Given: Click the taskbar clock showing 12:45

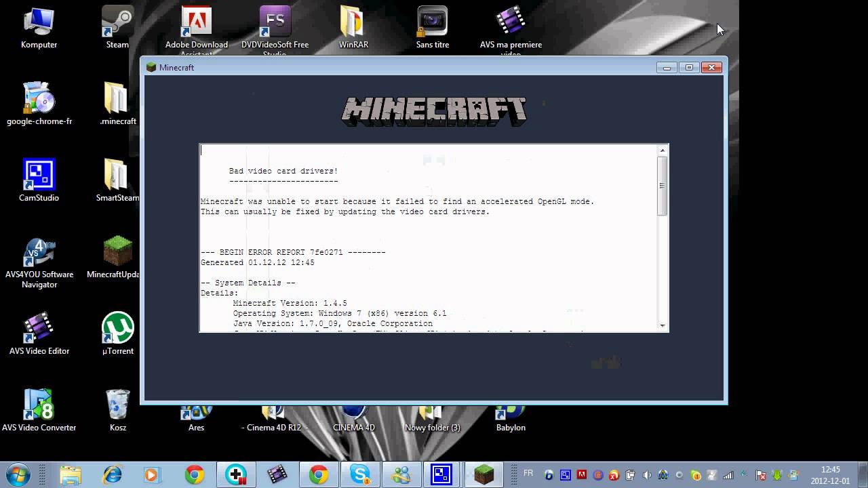Looking at the screenshot, I should (x=831, y=474).
